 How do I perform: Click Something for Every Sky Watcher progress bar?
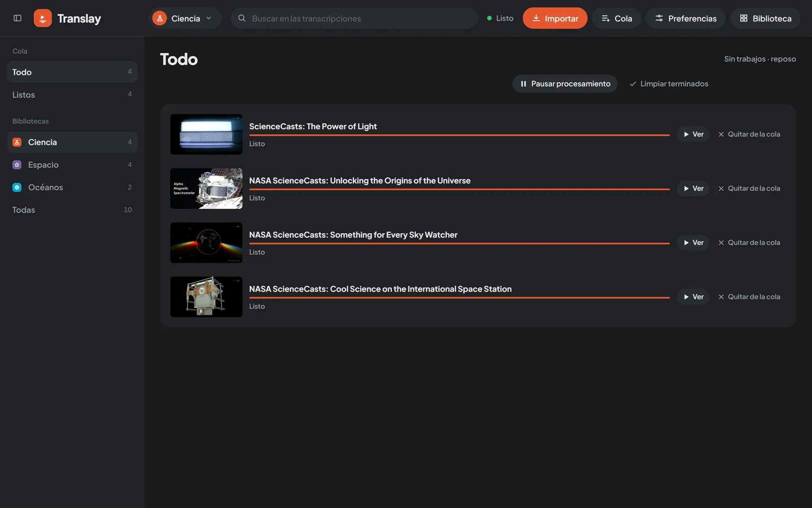tap(459, 243)
